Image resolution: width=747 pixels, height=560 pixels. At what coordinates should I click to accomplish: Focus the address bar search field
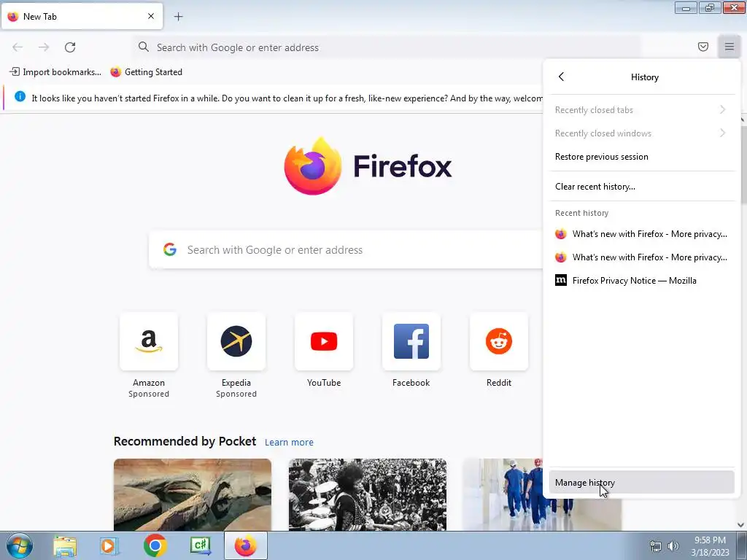(x=386, y=47)
